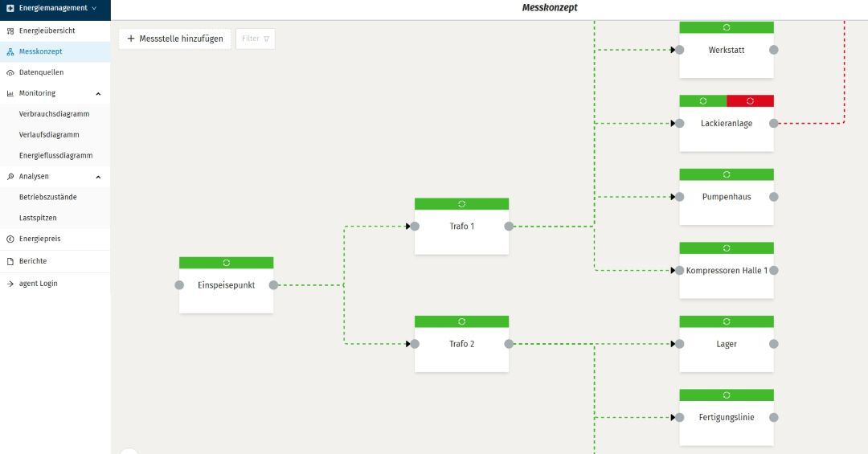Click Werkstatt output connector
Viewport: 868px width, 454px height.
(x=774, y=50)
